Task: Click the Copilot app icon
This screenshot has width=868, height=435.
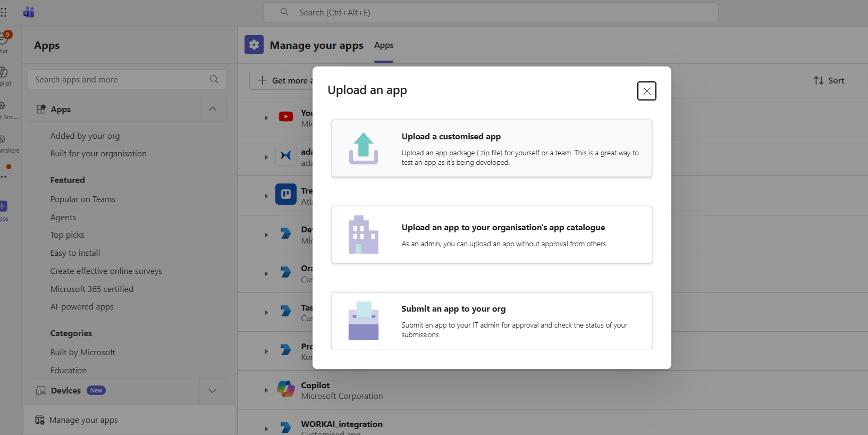Action: tap(286, 389)
